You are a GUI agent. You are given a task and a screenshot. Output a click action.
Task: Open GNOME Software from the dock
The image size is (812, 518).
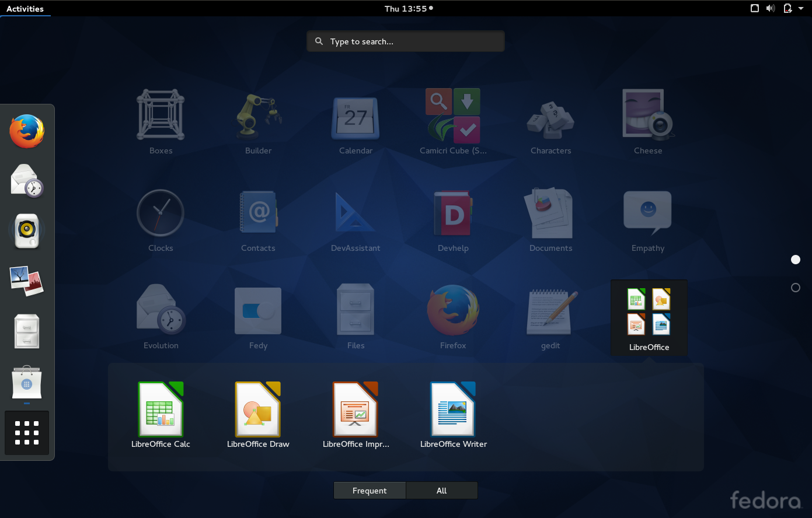point(26,383)
